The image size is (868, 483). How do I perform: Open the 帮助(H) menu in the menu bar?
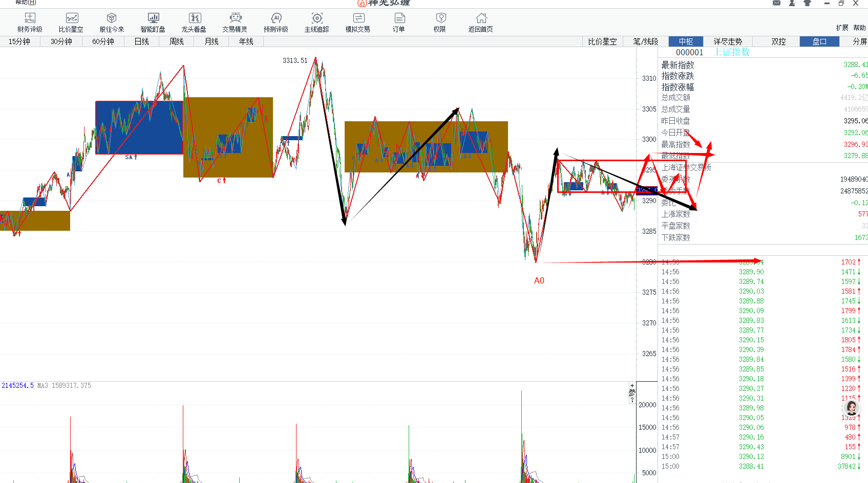point(26,3)
